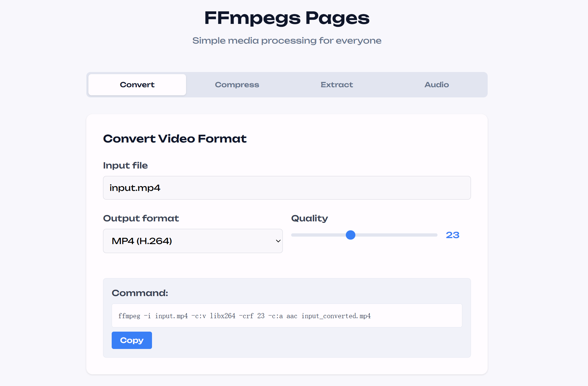Click the Quality slider handle
The width and height of the screenshot is (588, 386).
(351, 235)
